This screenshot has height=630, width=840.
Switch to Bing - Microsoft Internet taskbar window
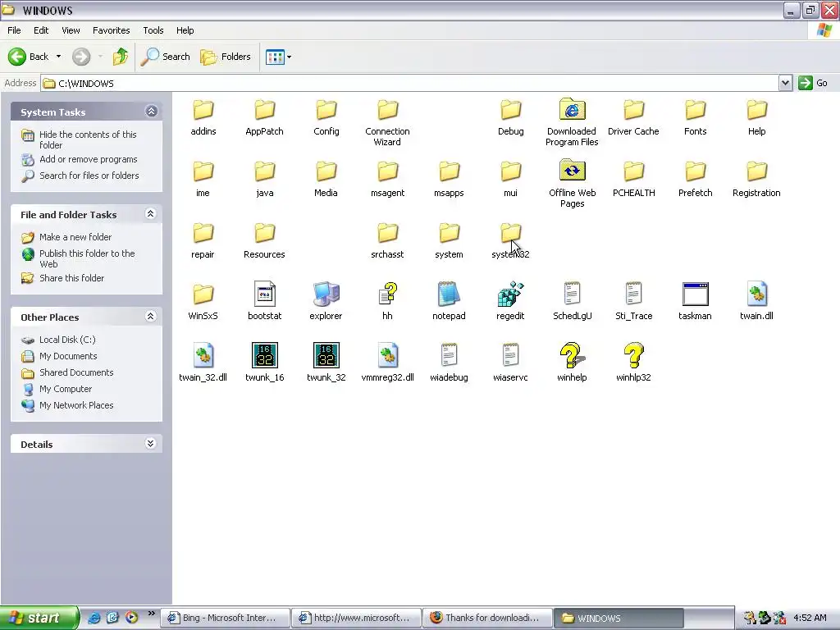coord(226,618)
